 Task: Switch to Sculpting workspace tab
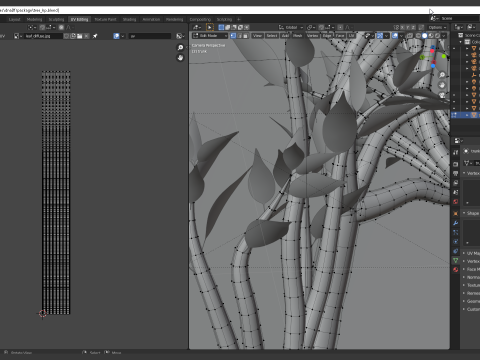56,19
